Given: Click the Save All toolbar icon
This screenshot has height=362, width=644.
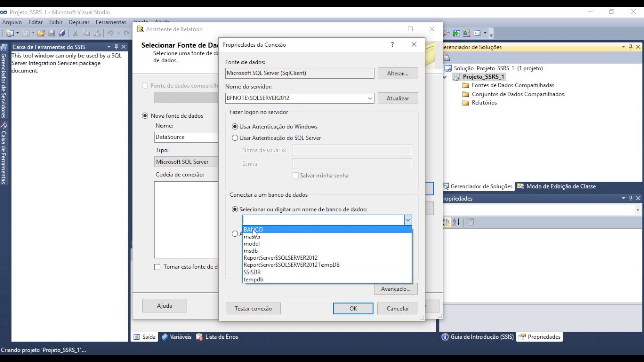Looking at the screenshot, I should (x=62, y=33).
